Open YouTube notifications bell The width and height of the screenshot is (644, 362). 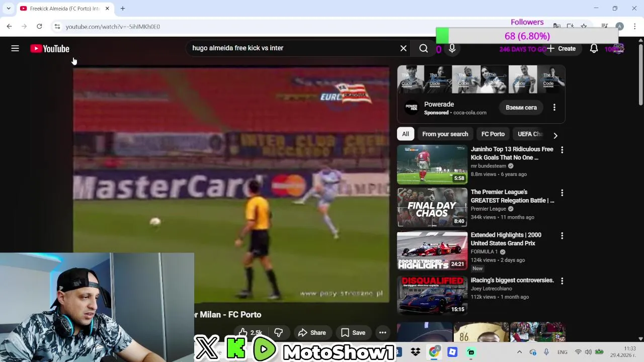click(x=594, y=49)
